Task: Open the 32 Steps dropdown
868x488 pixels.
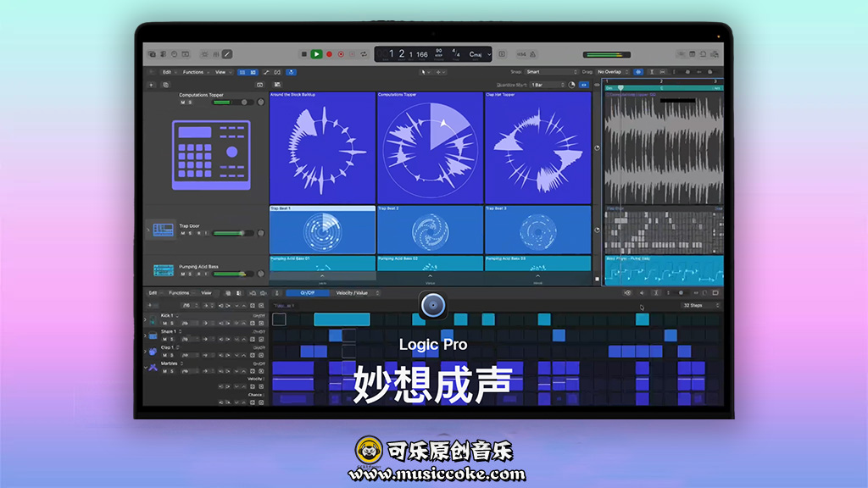Action: point(693,305)
